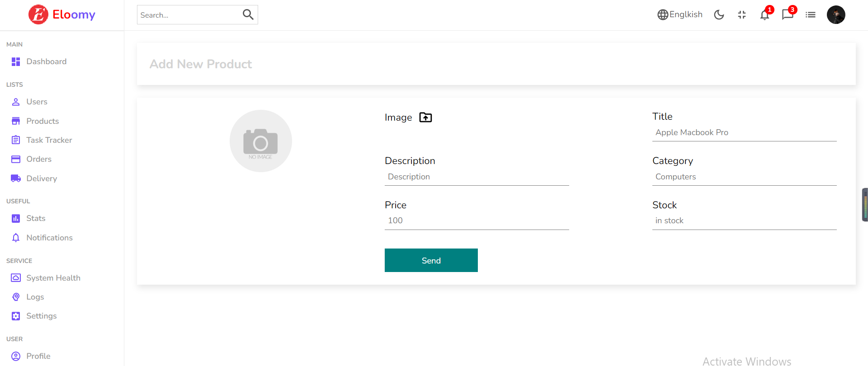This screenshot has height=366, width=868.
Task: Click the Settings gear icon in sidebar
Action: pos(15,316)
